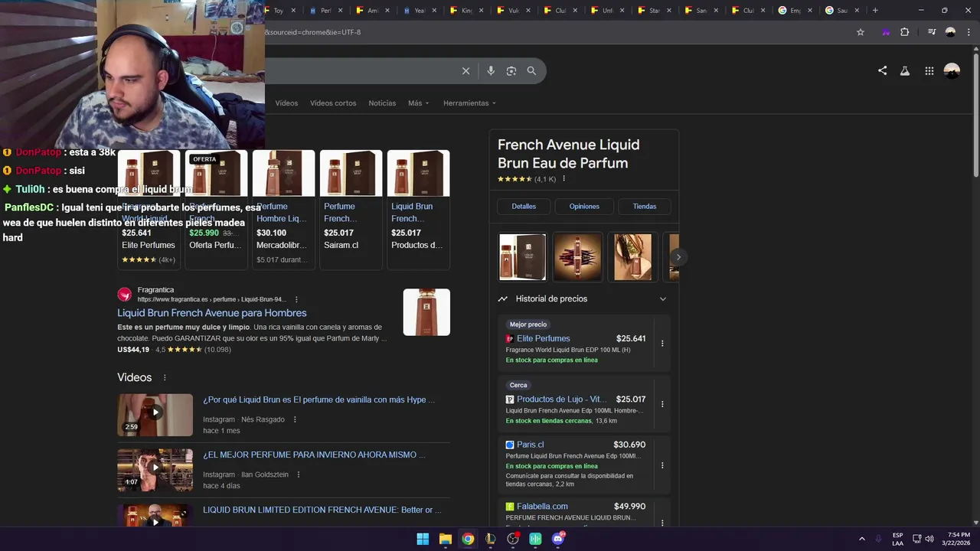Open the Chrome profile avatar in the toolbar

point(950,32)
